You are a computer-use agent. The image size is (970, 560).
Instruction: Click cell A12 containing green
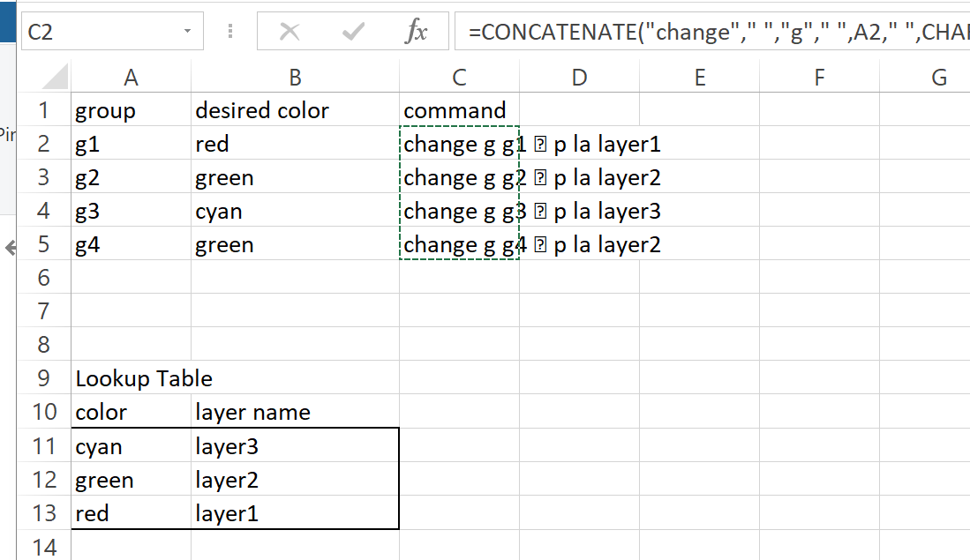click(x=131, y=480)
